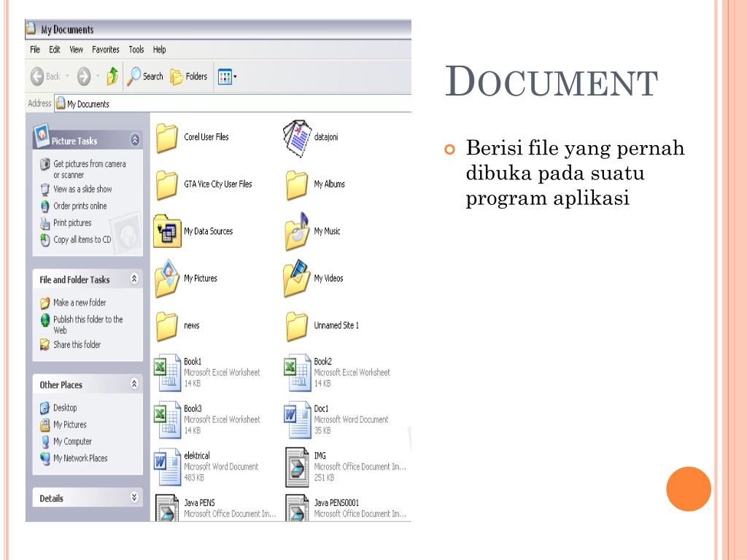Select the IMG Office Document Imaging icon
This screenshot has width=747, height=560.
[297, 467]
